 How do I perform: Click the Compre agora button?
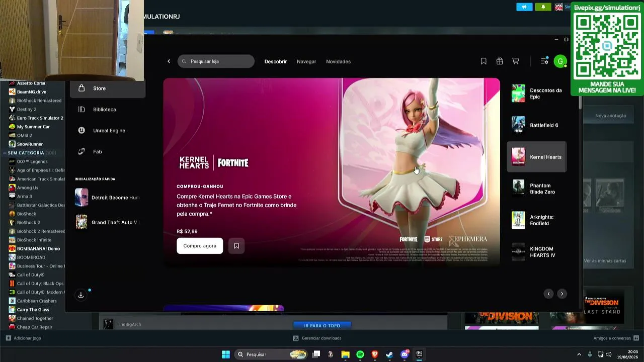[200, 246]
